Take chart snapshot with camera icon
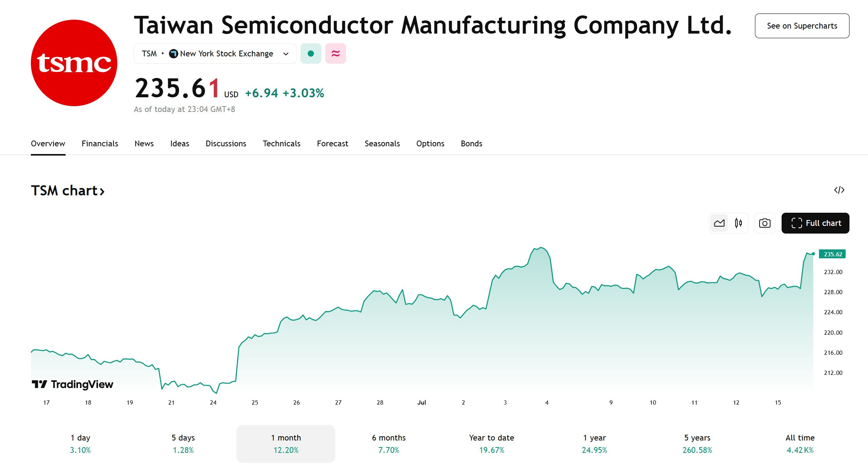Viewport: 868px width, 471px height. pyautogui.click(x=765, y=223)
